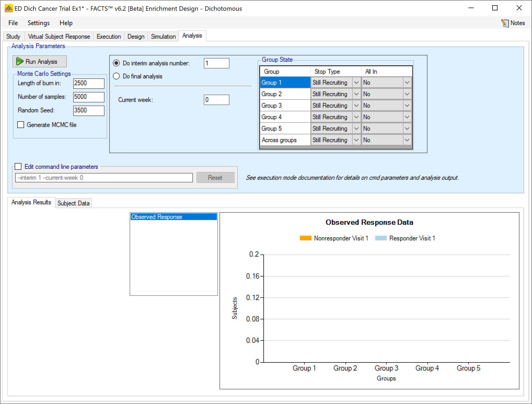Open the Settings menu

tap(38, 23)
